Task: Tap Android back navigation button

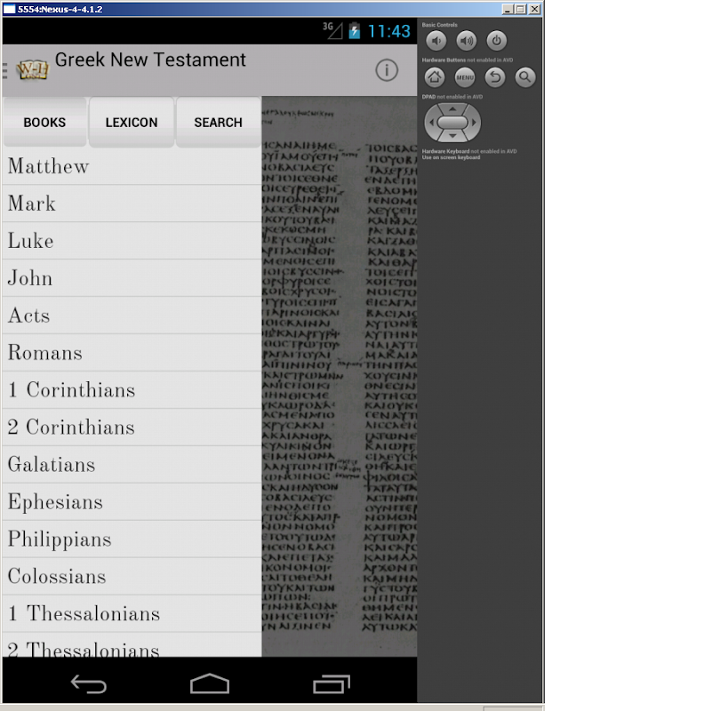Action: tap(88, 684)
